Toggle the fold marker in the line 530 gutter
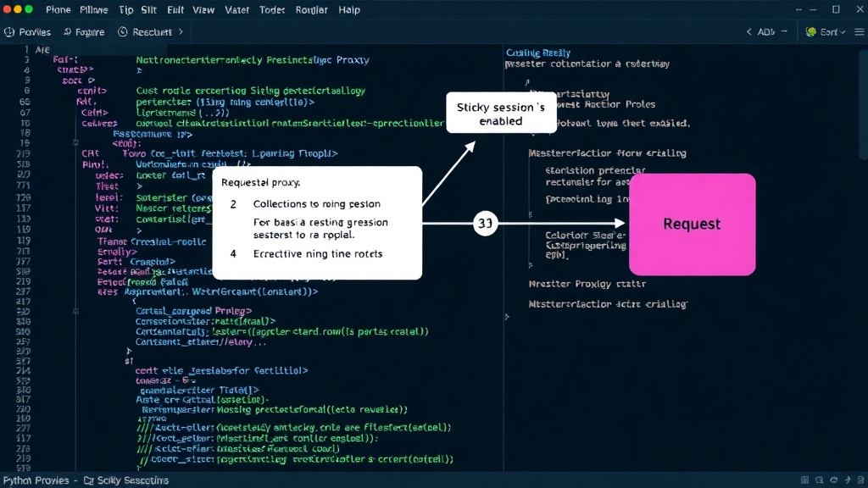 (75, 312)
